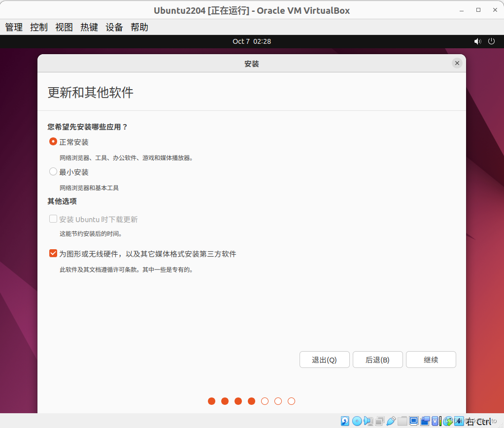Click the text 网络浏览器和基本工具
The image size is (504, 428).
coord(89,188)
